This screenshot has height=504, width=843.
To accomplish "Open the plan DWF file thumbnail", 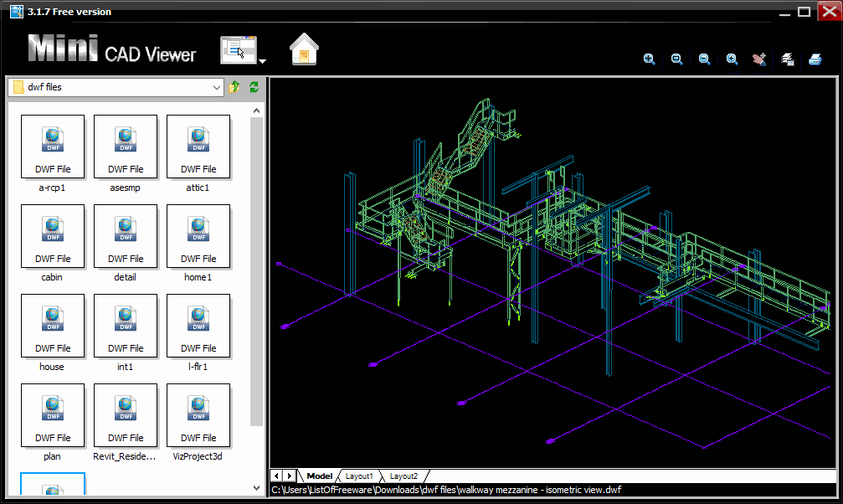I will [53, 415].
